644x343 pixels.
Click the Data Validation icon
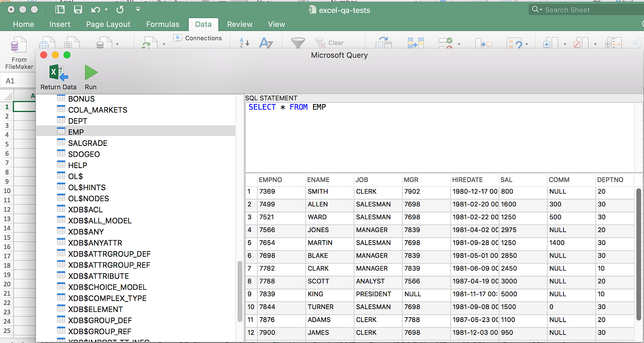tap(446, 43)
